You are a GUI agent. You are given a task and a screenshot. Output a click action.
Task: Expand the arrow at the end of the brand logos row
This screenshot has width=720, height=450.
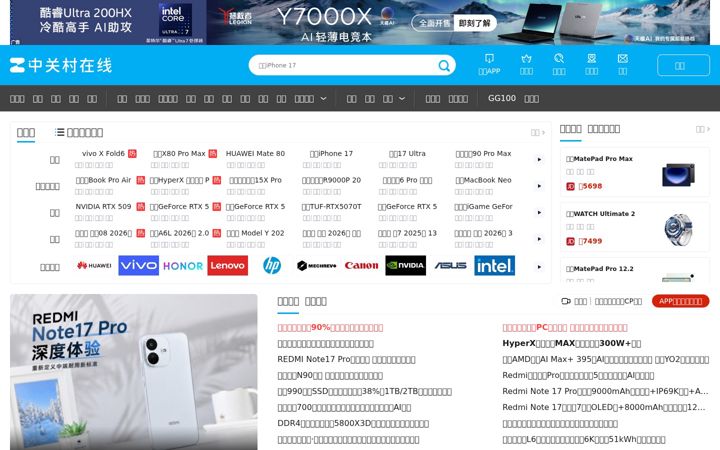[540, 267]
